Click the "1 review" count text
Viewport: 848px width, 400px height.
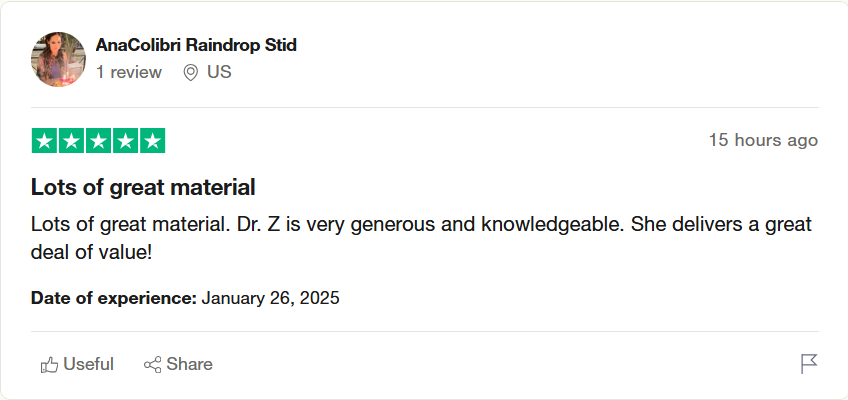(129, 72)
